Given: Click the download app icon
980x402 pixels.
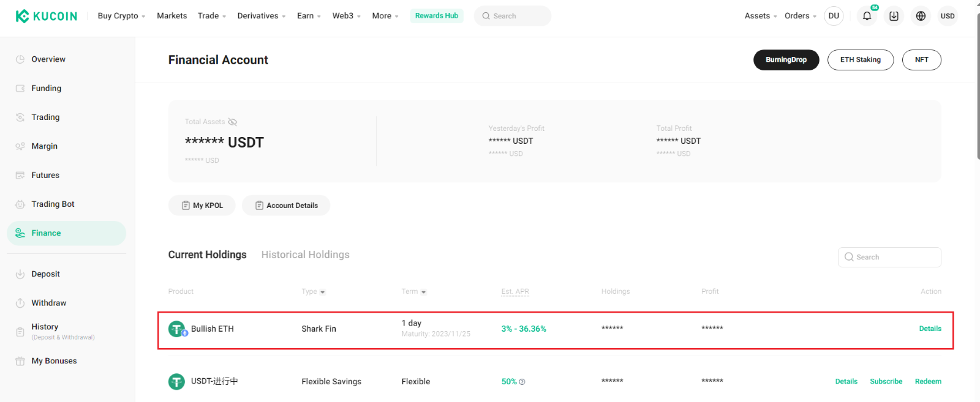Looking at the screenshot, I should point(894,16).
